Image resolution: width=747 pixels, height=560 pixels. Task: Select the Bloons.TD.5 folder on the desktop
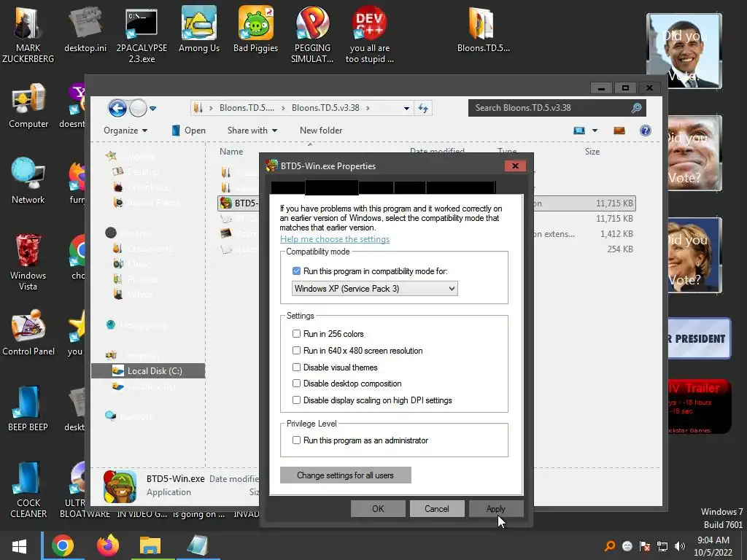483,29
